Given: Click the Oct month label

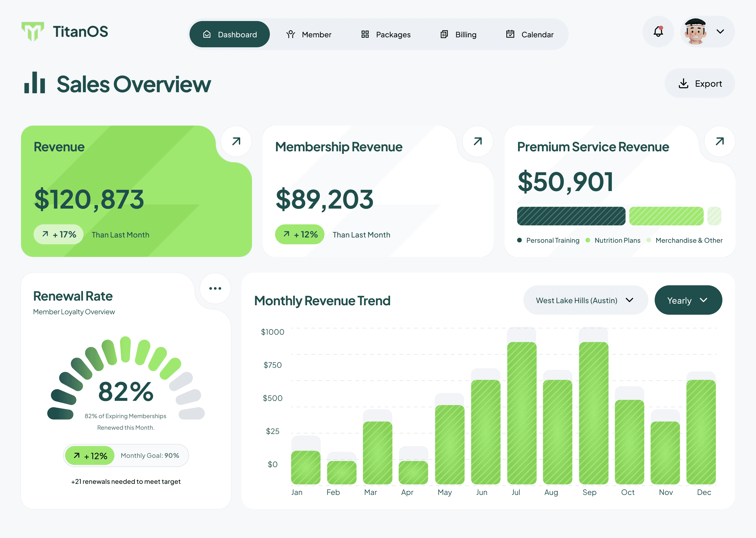Looking at the screenshot, I should 628,492.
